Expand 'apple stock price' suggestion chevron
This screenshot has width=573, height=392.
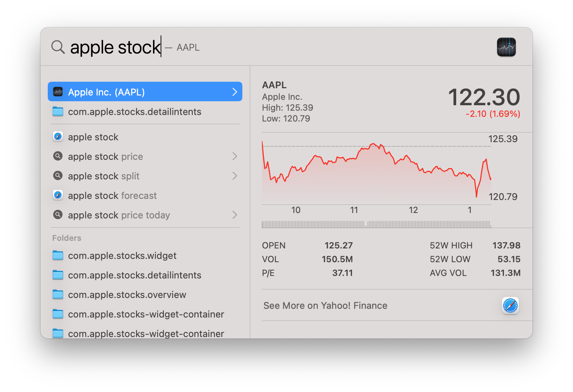(x=234, y=156)
